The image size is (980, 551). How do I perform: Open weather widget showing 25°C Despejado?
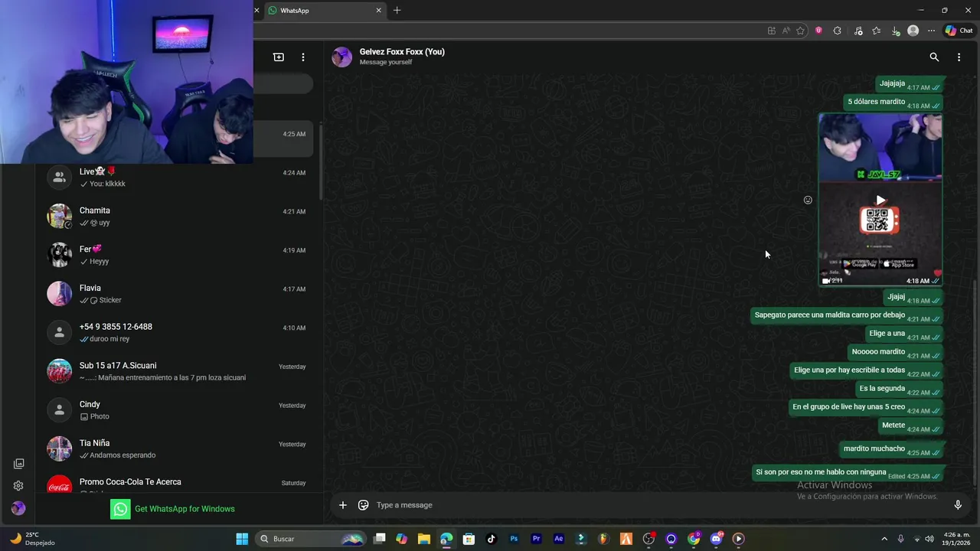pos(31,539)
